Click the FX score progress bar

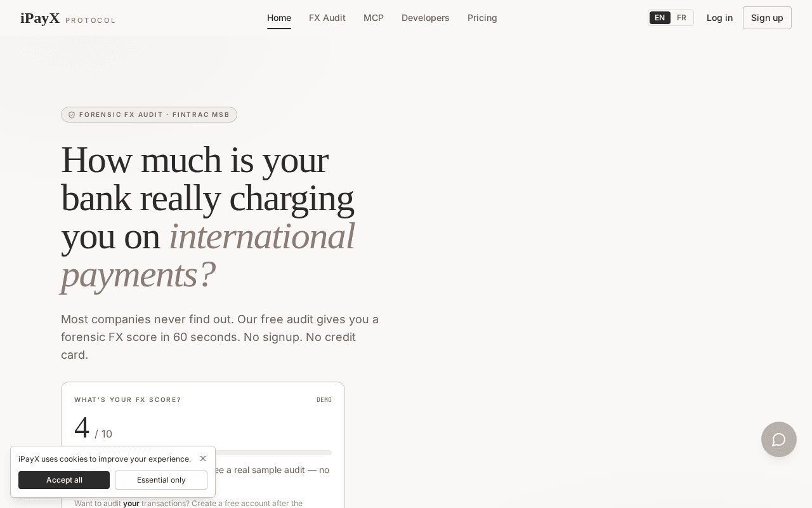[x=203, y=453]
